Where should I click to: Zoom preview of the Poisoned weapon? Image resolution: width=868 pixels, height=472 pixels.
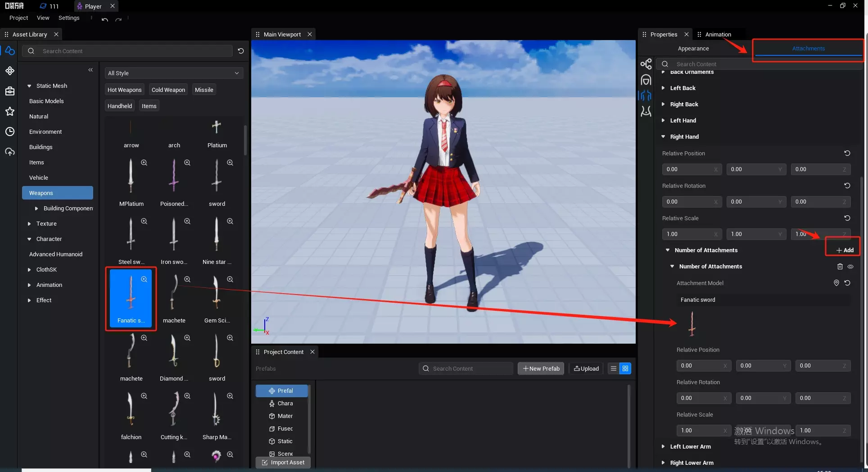(187, 163)
